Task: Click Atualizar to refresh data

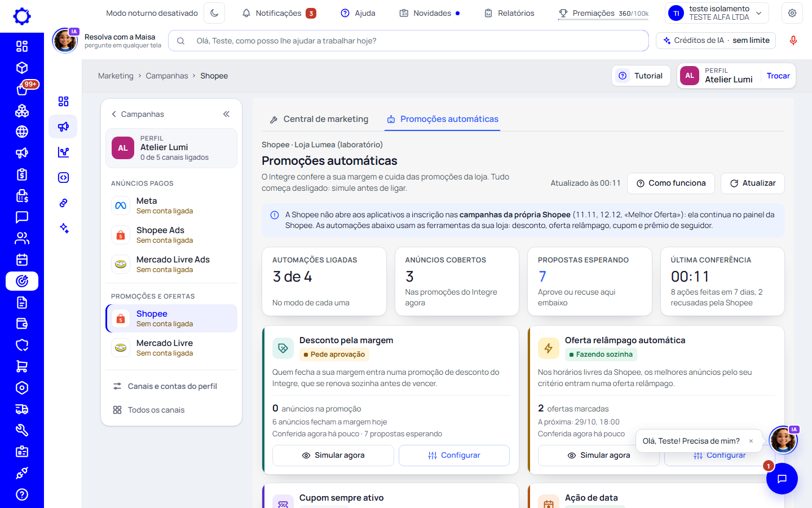Action: (x=753, y=183)
